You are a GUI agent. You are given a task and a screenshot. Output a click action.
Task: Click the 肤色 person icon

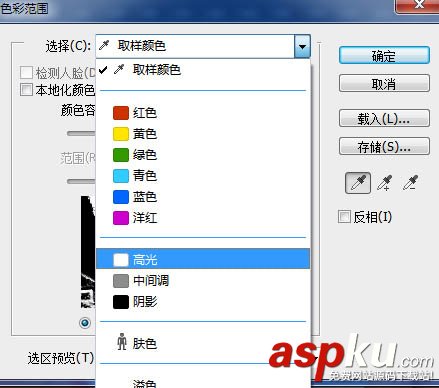click(122, 342)
